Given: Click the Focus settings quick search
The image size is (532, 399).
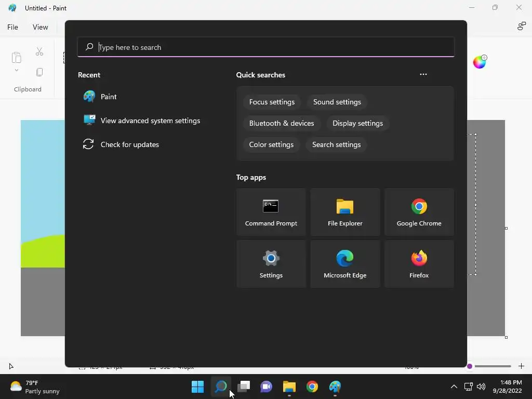Looking at the screenshot, I should coord(272,102).
